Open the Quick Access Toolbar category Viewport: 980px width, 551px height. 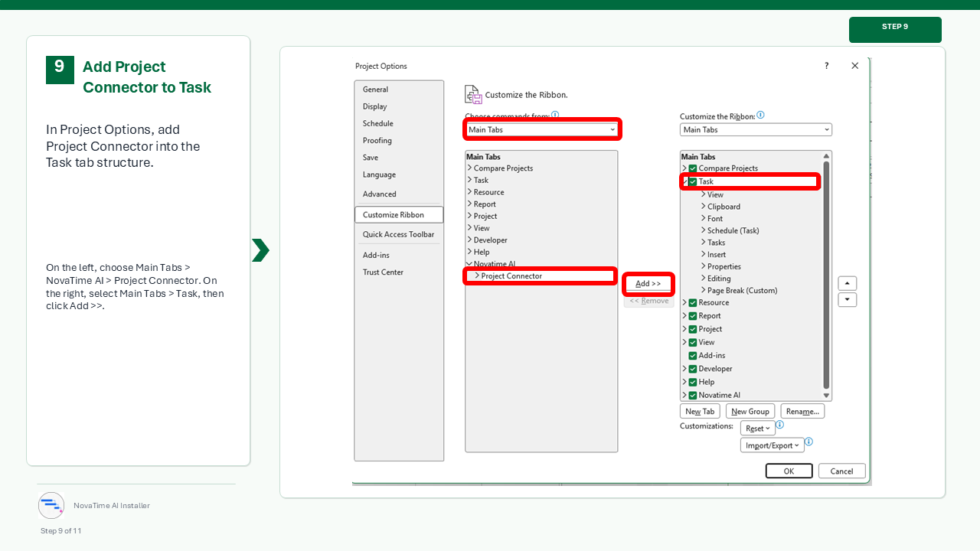[x=399, y=234]
